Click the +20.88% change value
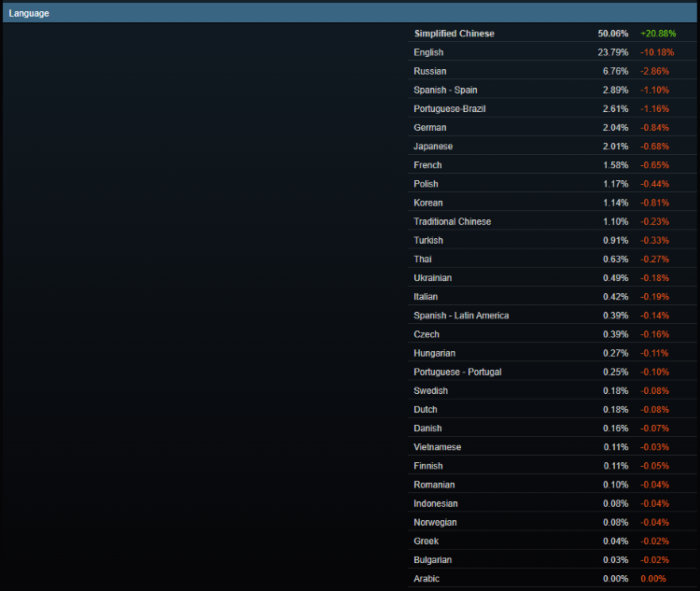Viewport: 700px width, 591px height. 658,34
